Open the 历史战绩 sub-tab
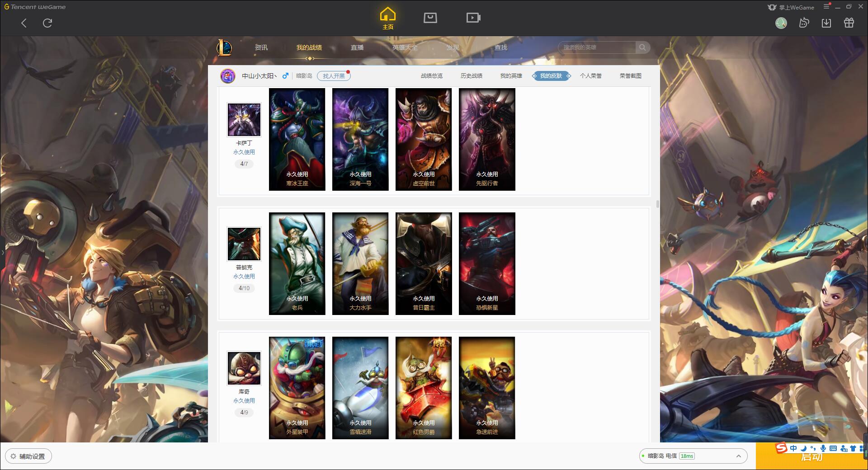The image size is (868, 470). point(472,76)
